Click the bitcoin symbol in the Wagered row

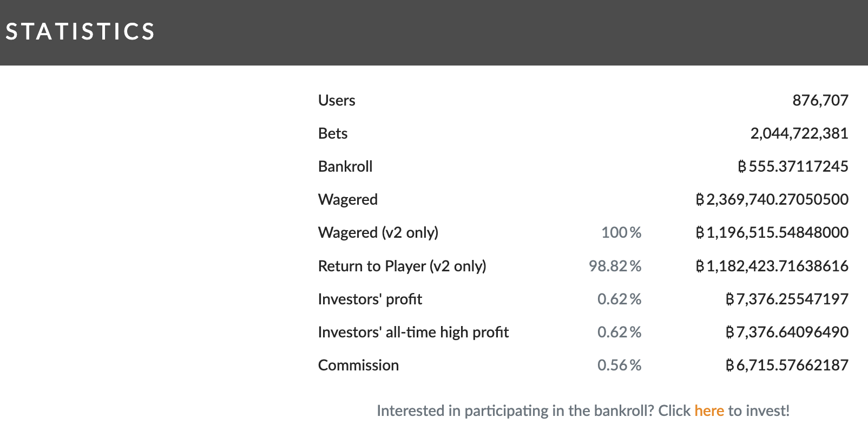[700, 199]
